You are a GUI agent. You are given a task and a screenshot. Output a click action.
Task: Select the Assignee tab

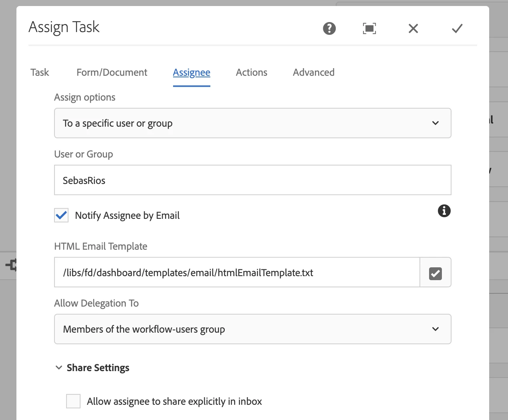(x=192, y=73)
